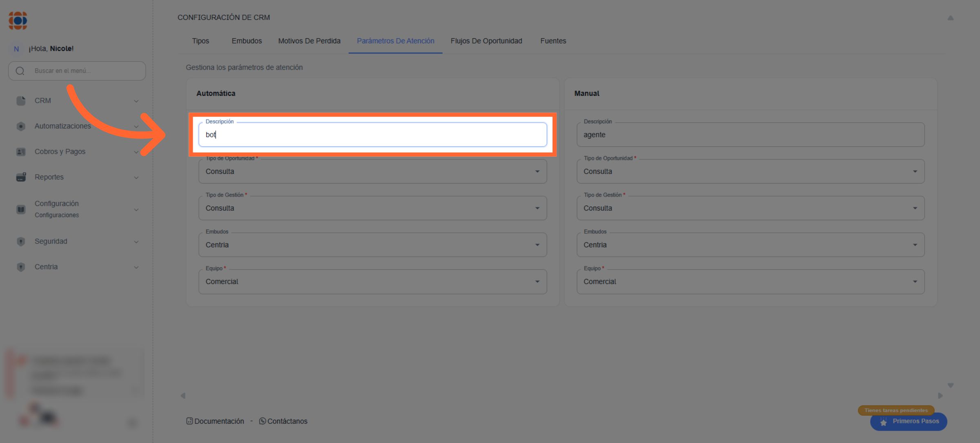Screen dimensions: 980x443
Task: Open Embudos dropdown in Automática panel
Action: [372, 245]
